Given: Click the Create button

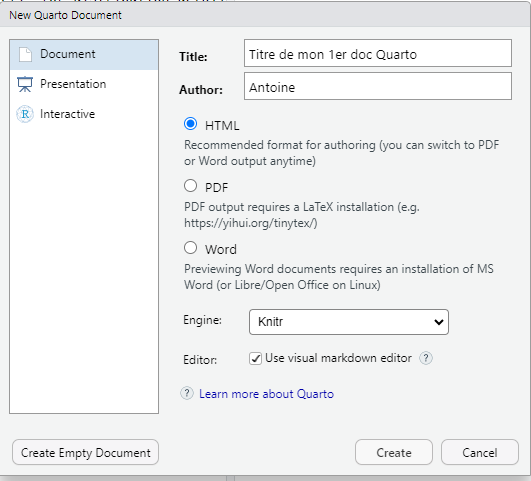Looking at the screenshot, I should (x=394, y=452).
